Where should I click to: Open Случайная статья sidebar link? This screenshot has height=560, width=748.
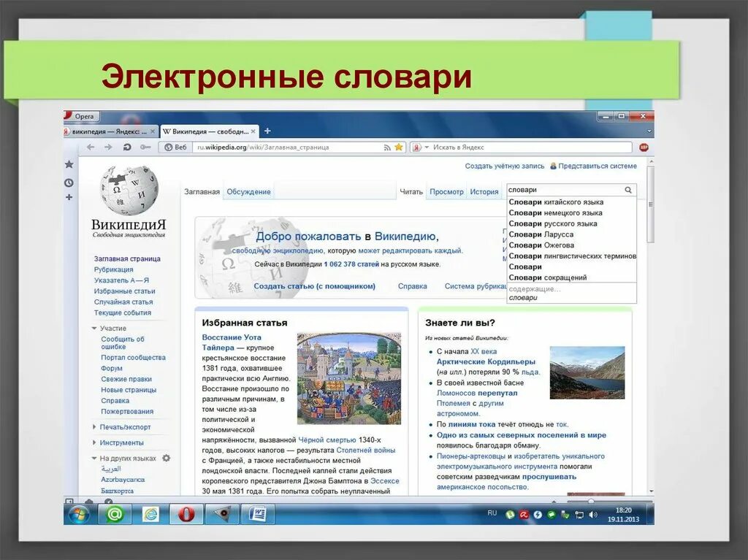[123, 302]
